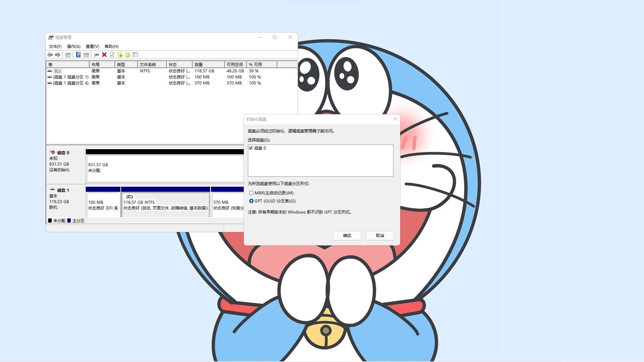This screenshot has width=644, height=362.
Task: Click the rescan disks connection icon
Action: 96,55
